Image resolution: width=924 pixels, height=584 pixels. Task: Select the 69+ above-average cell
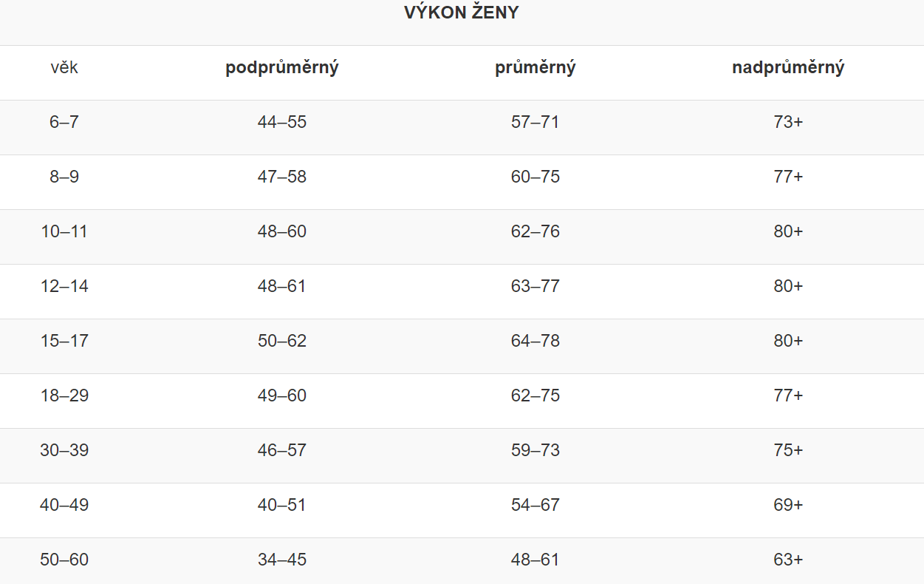click(x=788, y=505)
